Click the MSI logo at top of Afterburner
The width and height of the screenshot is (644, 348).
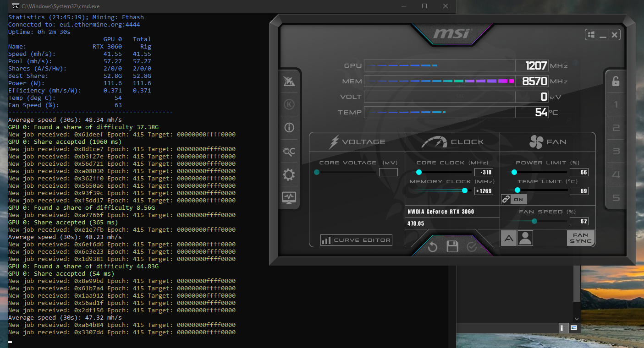tap(451, 34)
